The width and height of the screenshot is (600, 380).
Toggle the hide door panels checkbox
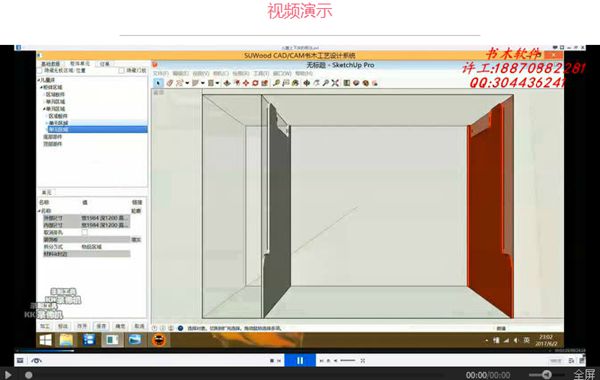click(x=121, y=71)
